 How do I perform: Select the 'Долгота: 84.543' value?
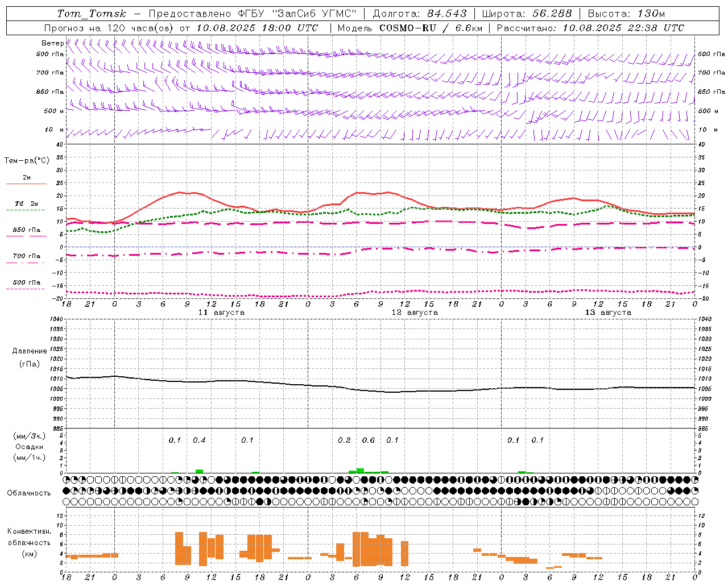pyautogui.click(x=420, y=14)
